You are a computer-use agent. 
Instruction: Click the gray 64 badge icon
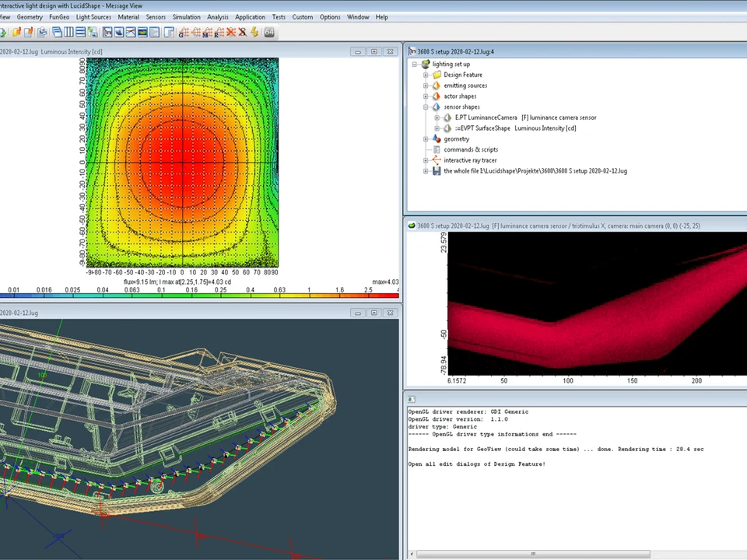[x=269, y=32]
